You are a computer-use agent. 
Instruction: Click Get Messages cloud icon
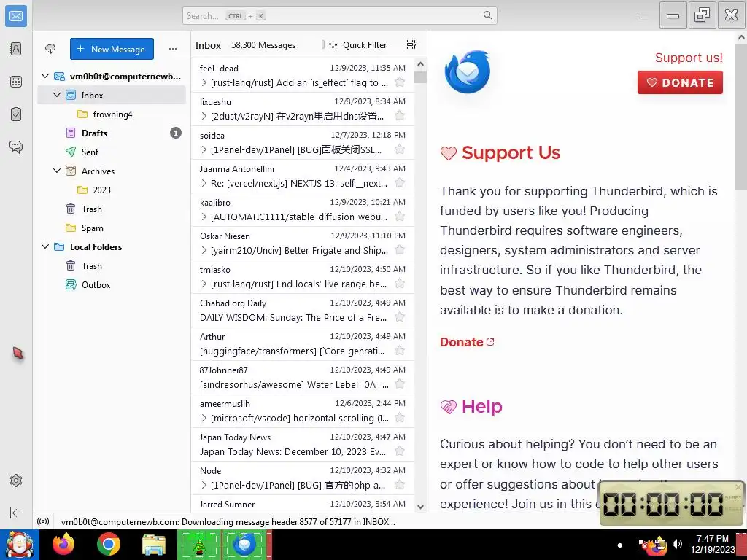[x=50, y=49]
